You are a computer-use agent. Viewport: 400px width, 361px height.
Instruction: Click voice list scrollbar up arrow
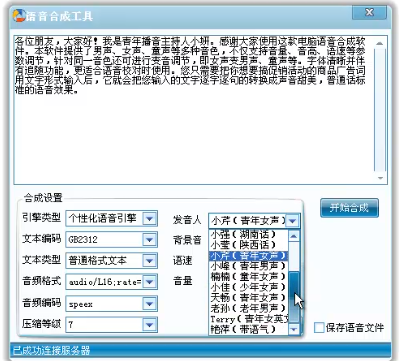pyautogui.click(x=294, y=236)
